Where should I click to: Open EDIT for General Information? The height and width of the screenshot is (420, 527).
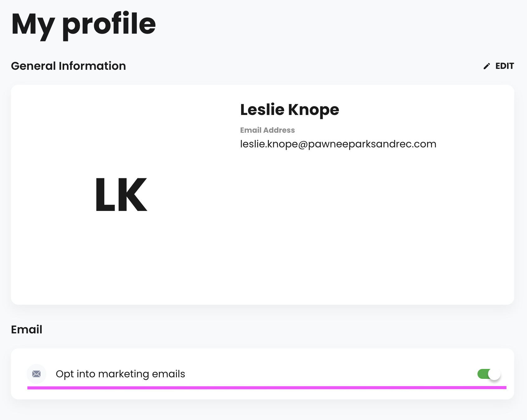[499, 66]
